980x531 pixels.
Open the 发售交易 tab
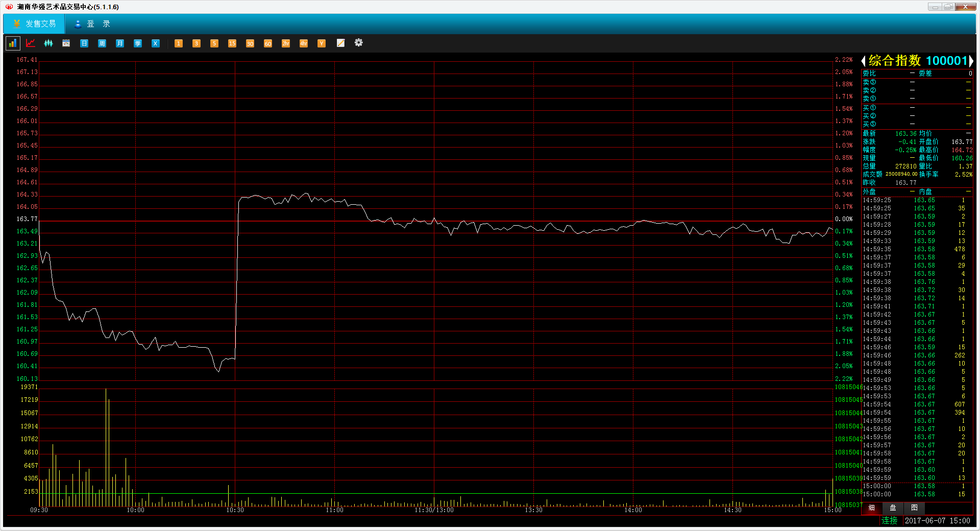point(34,24)
